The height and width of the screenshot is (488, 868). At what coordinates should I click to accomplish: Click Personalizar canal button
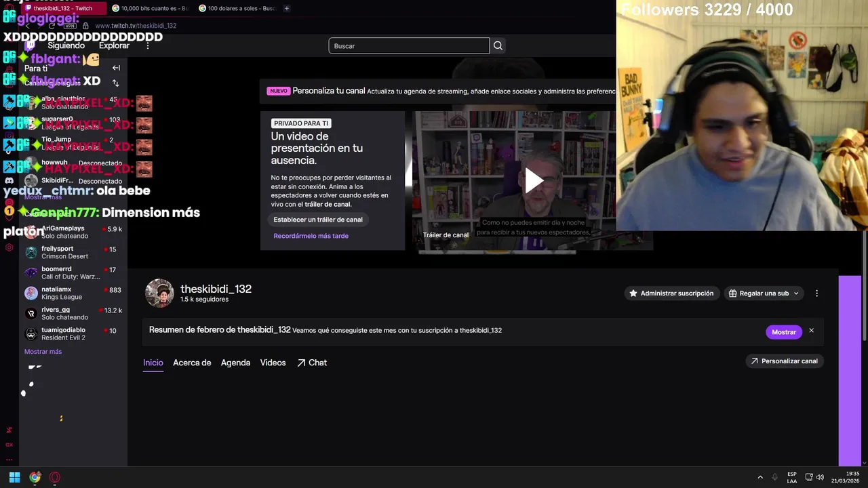785,361
